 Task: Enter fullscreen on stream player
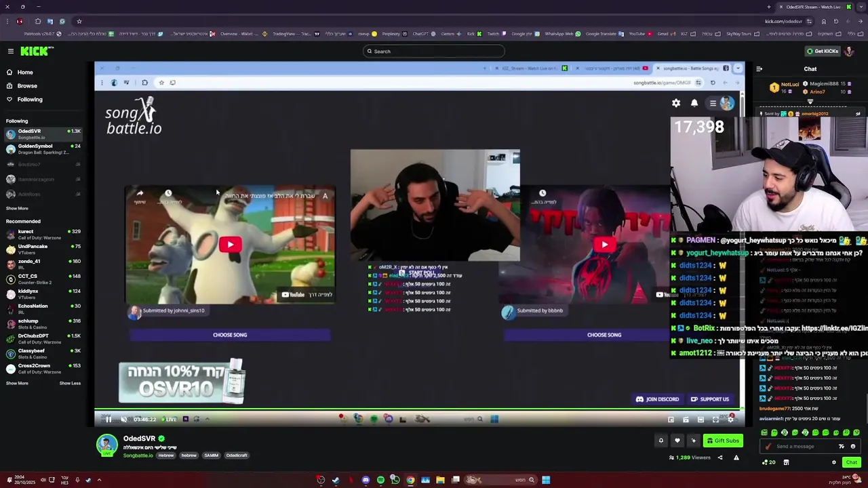pos(715,420)
